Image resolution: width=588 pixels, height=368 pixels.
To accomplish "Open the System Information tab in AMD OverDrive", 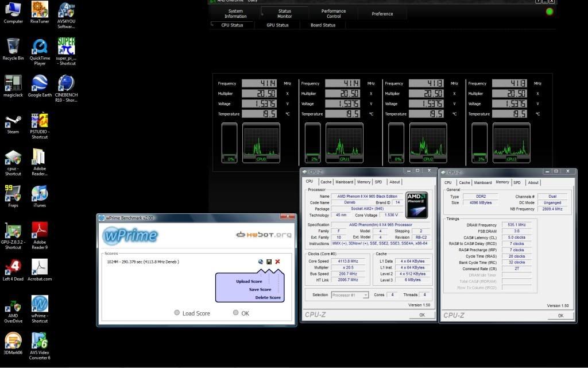I will click(235, 14).
